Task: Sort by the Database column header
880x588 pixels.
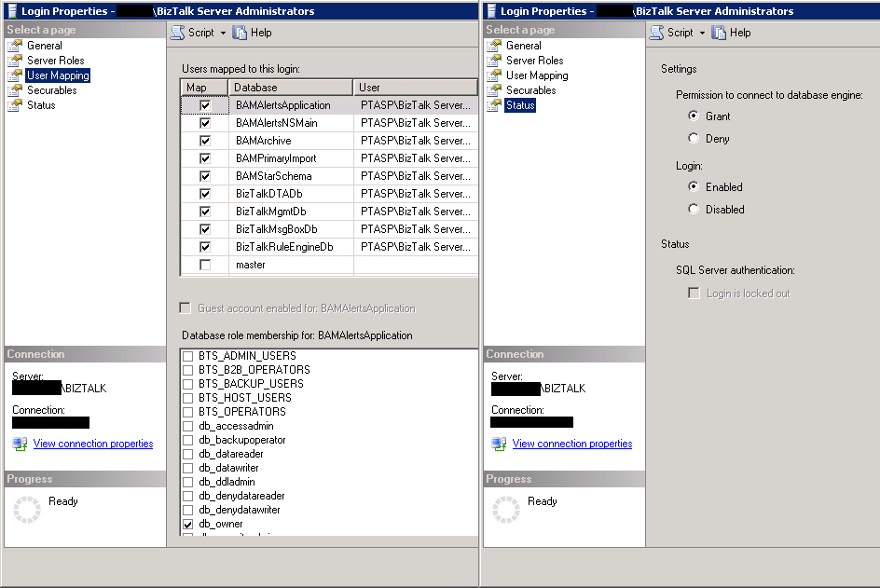Action: 291,88
